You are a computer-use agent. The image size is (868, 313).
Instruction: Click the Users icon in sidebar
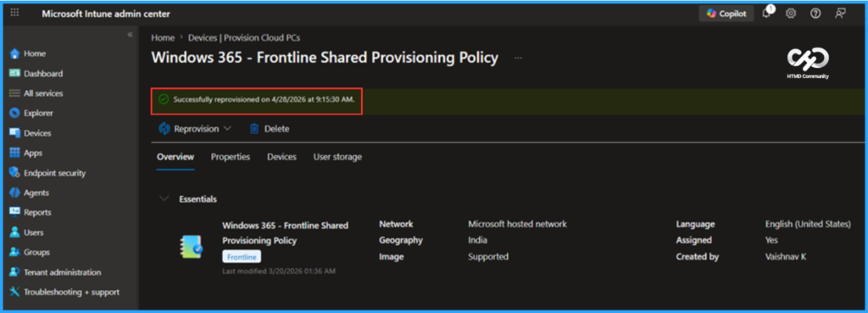pos(15,232)
